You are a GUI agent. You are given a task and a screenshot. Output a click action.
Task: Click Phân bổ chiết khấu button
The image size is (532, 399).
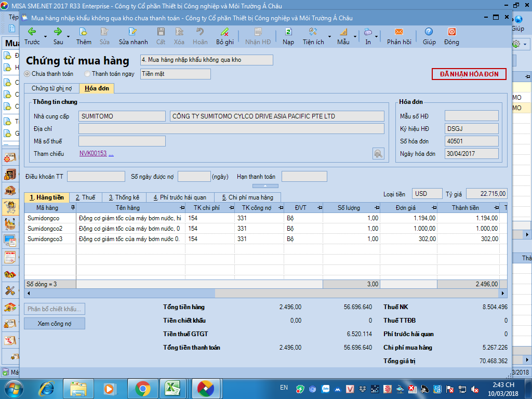click(54, 309)
